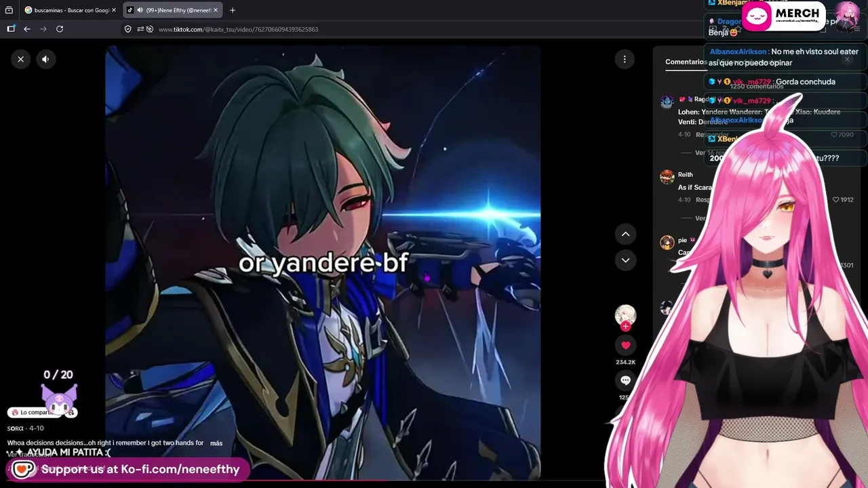Open the SORα author name
This screenshot has height=488, width=868.
[x=16, y=428]
